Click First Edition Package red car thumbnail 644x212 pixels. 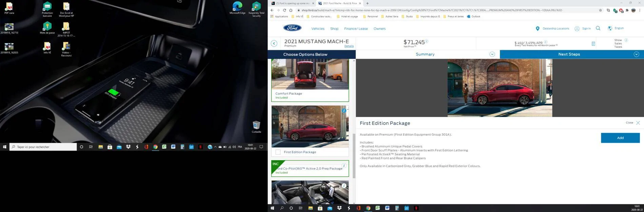coord(310,127)
